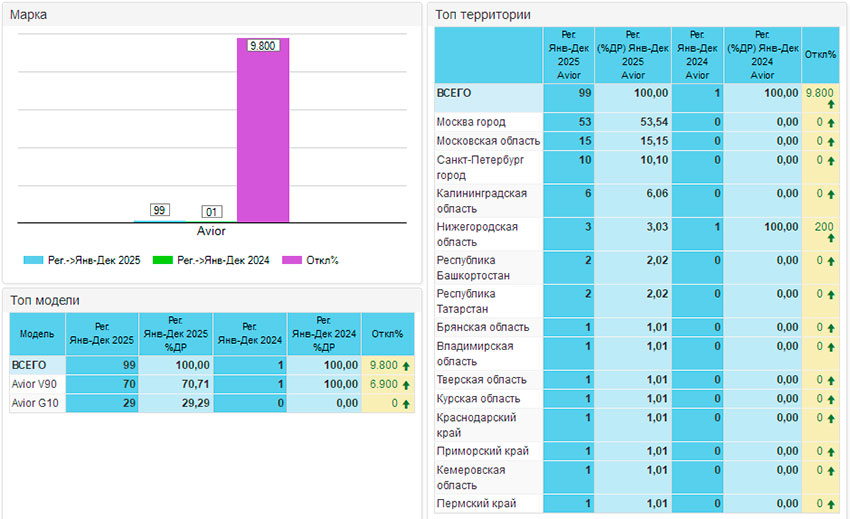Click green arrow in Тверская область row
Screen dimensions: 850x519
(x=830, y=380)
